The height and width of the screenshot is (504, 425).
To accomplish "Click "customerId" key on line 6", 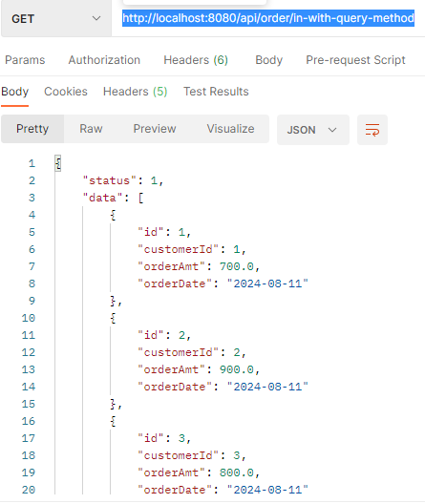I will tap(178, 249).
